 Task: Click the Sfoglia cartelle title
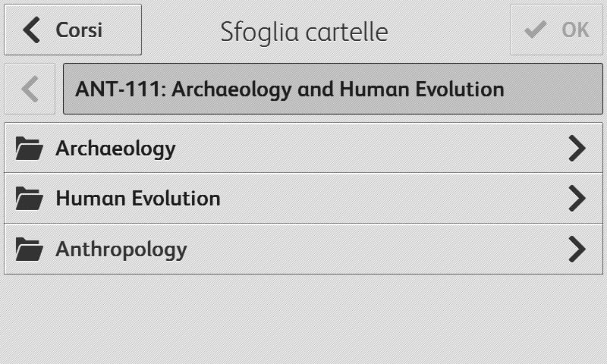[x=304, y=32]
